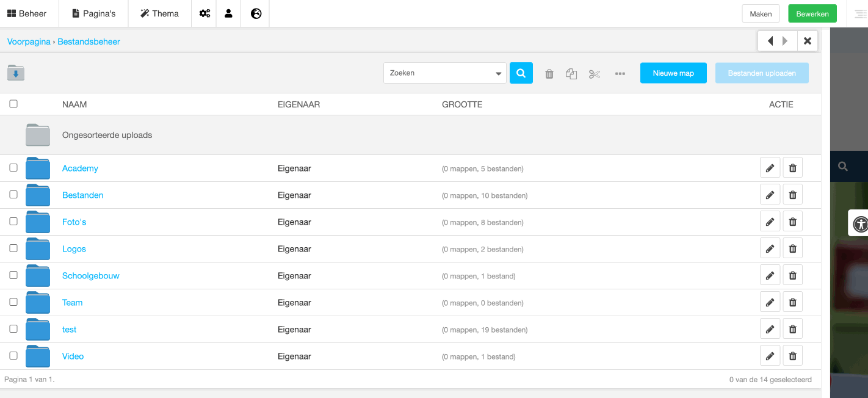Open the Pagina's menu
This screenshot has height=398, width=868.
(93, 13)
